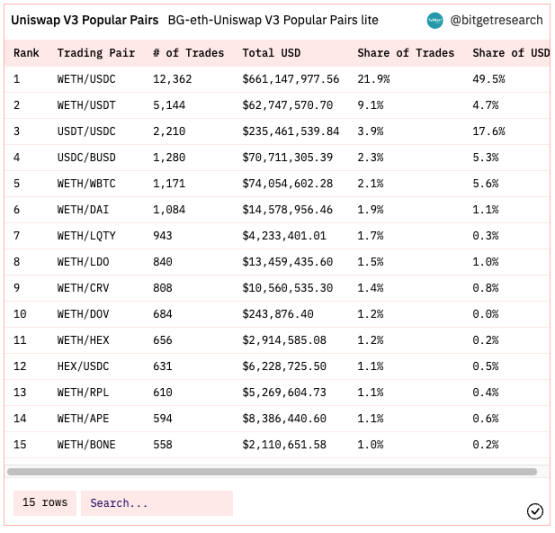
Task: Click the 5.6% share of USD cell
Action: click(485, 183)
